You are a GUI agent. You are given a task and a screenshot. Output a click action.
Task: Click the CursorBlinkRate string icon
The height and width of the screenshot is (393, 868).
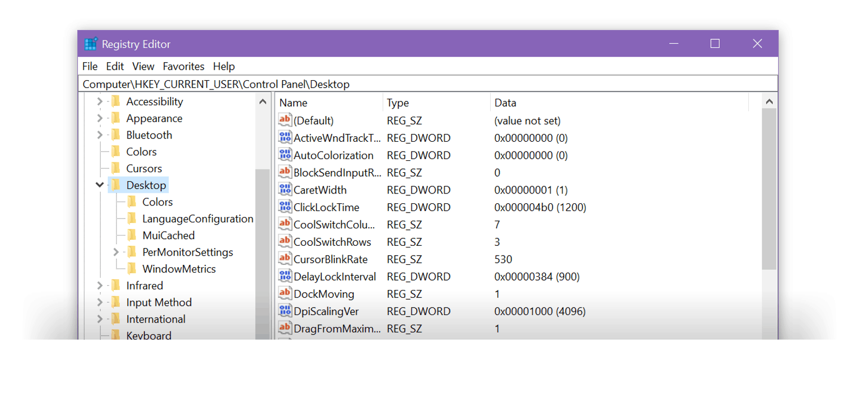pos(285,259)
